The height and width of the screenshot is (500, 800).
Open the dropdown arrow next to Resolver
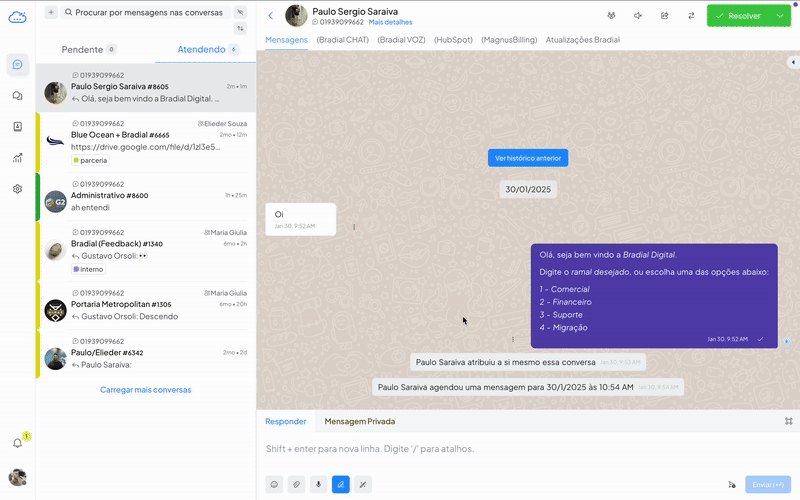click(x=779, y=16)
